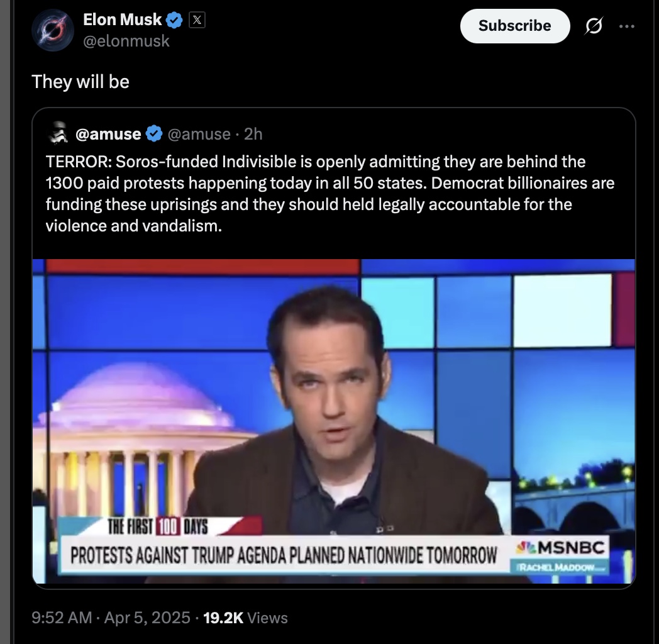Screen dimensions: 659x644
Task: Click the 2h timestamp on quoted post
Action: (253, 134)
